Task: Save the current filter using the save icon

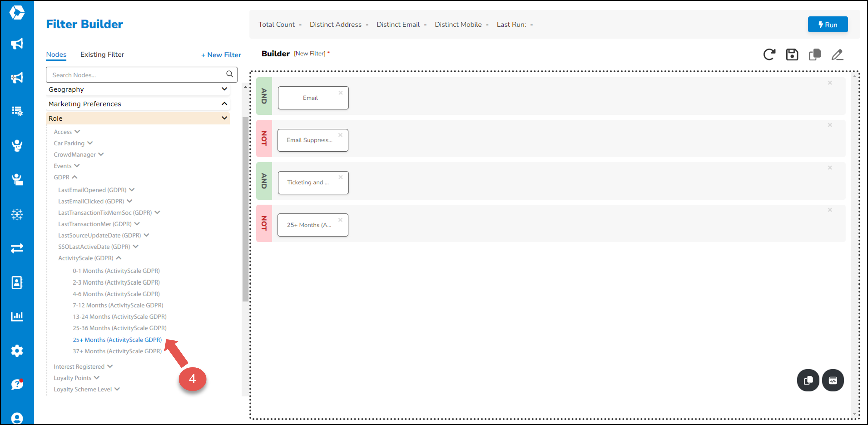Action: coord(792,55)
